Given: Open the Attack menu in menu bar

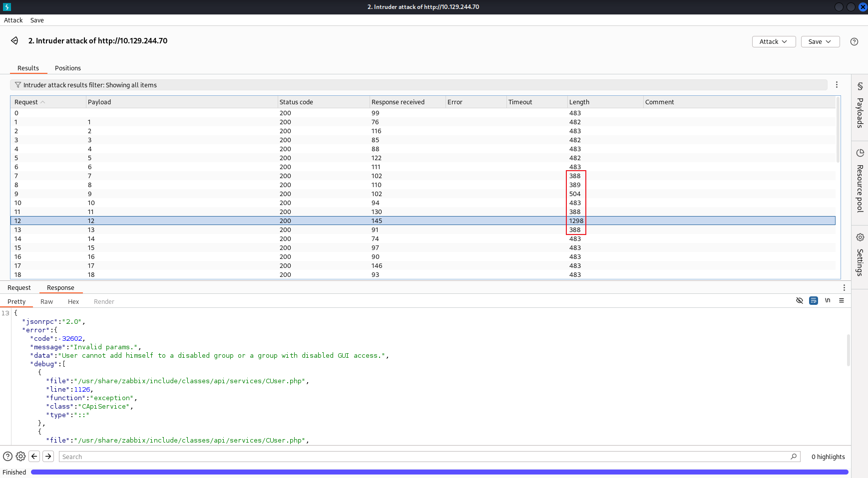Looking at the screenshot, I should click(x=13, y=20).
